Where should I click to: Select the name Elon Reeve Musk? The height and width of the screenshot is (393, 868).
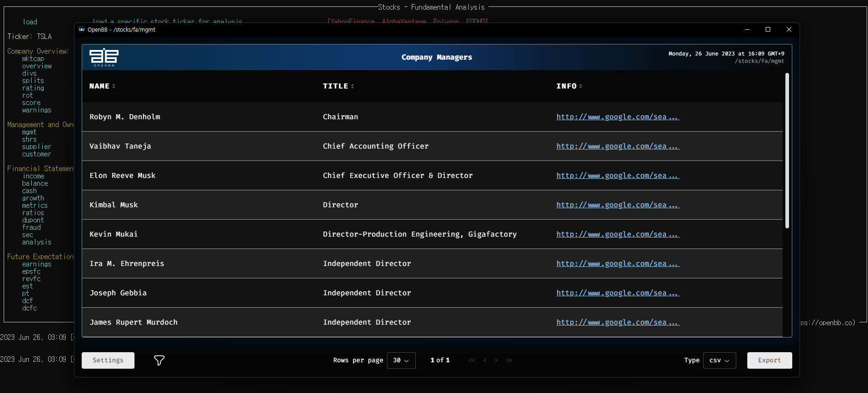(123, 176)
